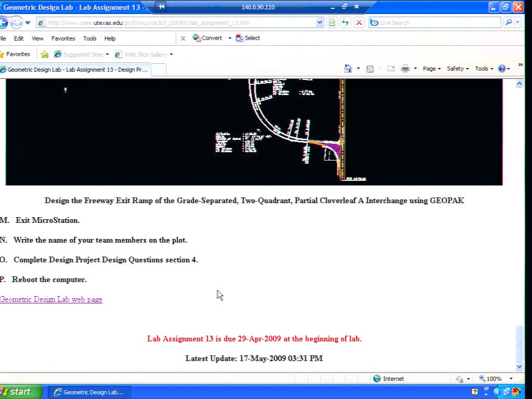The width and height of the screenshot is (532, 399).
Task: Select the Geometric Design Lab tab
Action: pos(75,70)
